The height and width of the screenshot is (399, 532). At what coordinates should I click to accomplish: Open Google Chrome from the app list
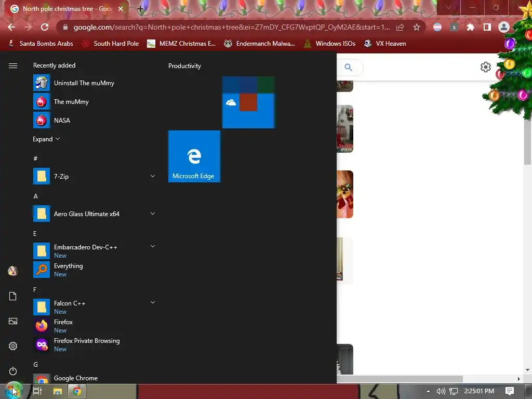coord(95,378)
